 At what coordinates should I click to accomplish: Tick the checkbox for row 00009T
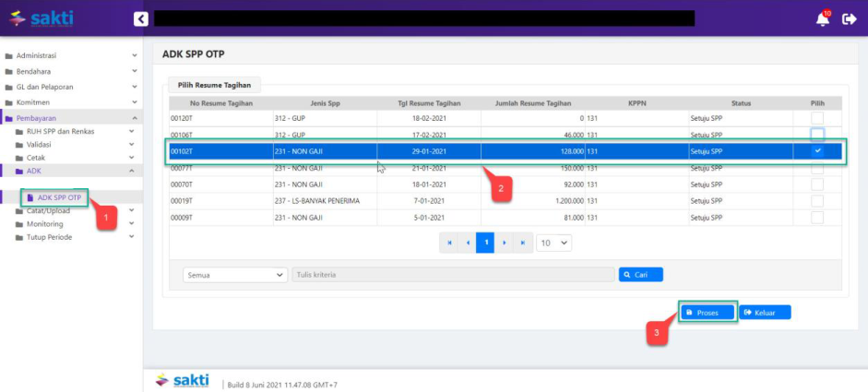[817, 218]
